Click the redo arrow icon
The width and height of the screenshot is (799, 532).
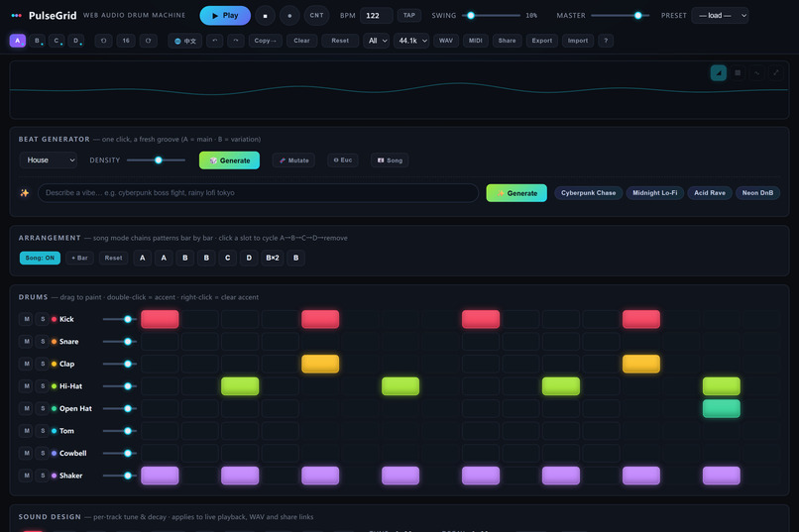[x=235, y=41]
